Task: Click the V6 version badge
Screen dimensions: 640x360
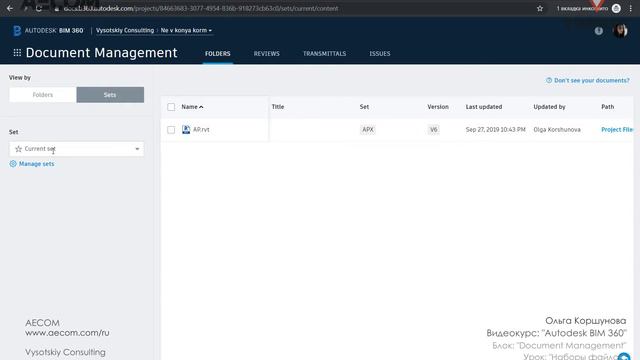Action: (x=433, y=129)
